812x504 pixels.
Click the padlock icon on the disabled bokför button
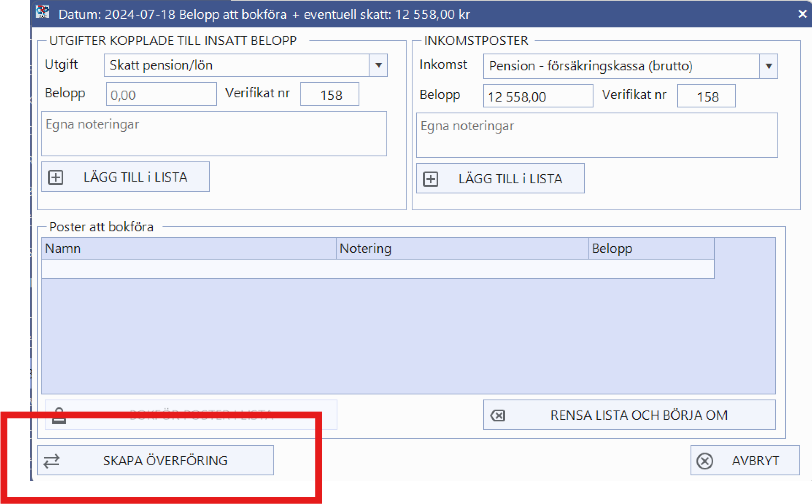click(59, 415)
